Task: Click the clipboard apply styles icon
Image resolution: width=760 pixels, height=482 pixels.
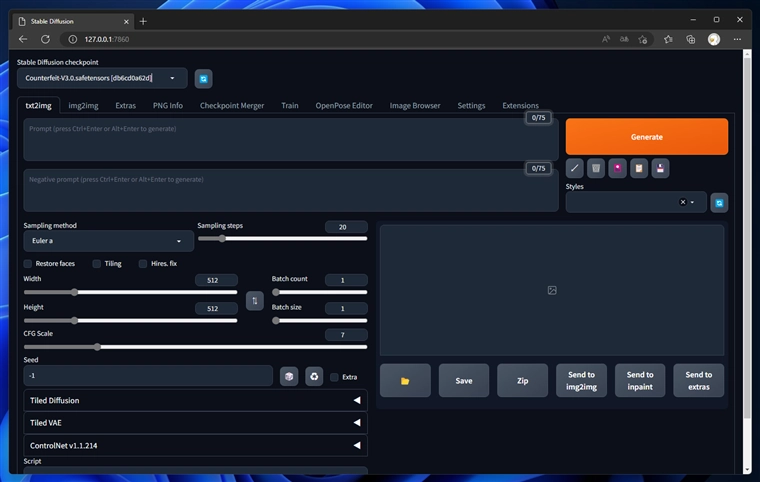Action: (639, 168)
